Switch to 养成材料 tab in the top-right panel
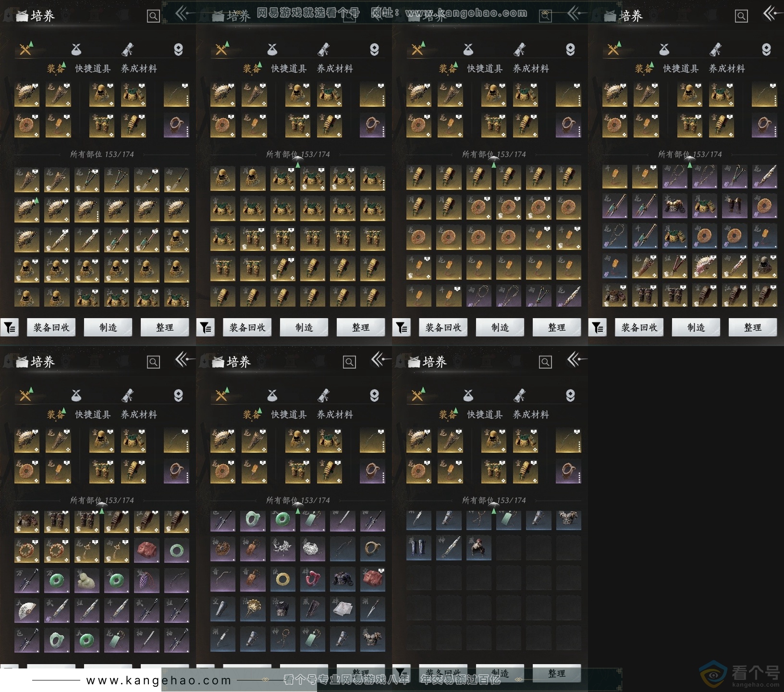Image resolution: width=784 pixels, height=692 pixels. click(x=727, y=69)
